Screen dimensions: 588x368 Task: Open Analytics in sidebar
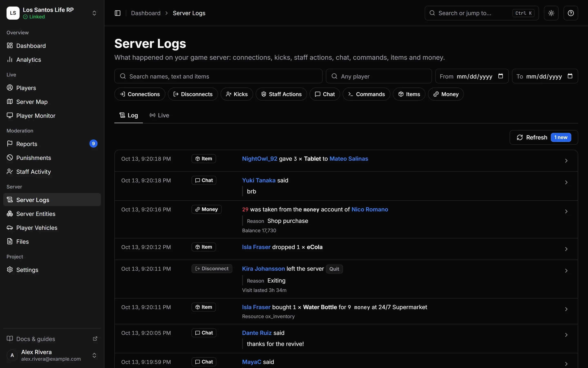[x=52, y=60]
